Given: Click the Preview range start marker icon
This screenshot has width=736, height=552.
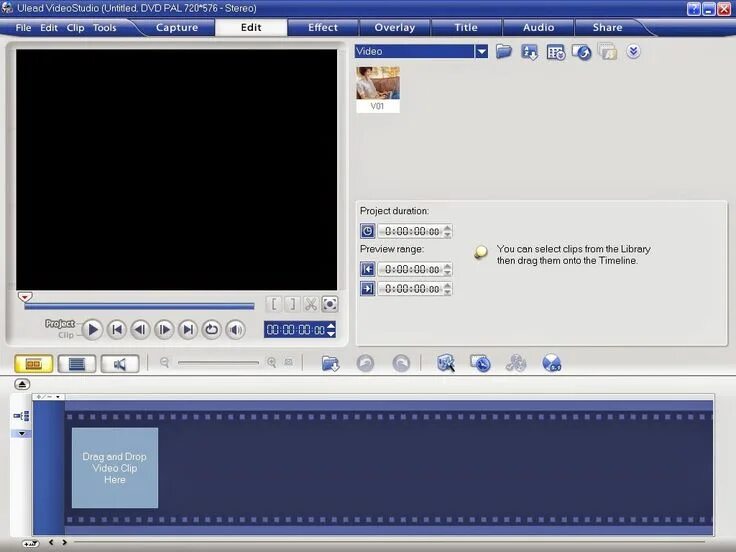Looking at the screenshot, I should pyautogui.click(x=368, y=269).
